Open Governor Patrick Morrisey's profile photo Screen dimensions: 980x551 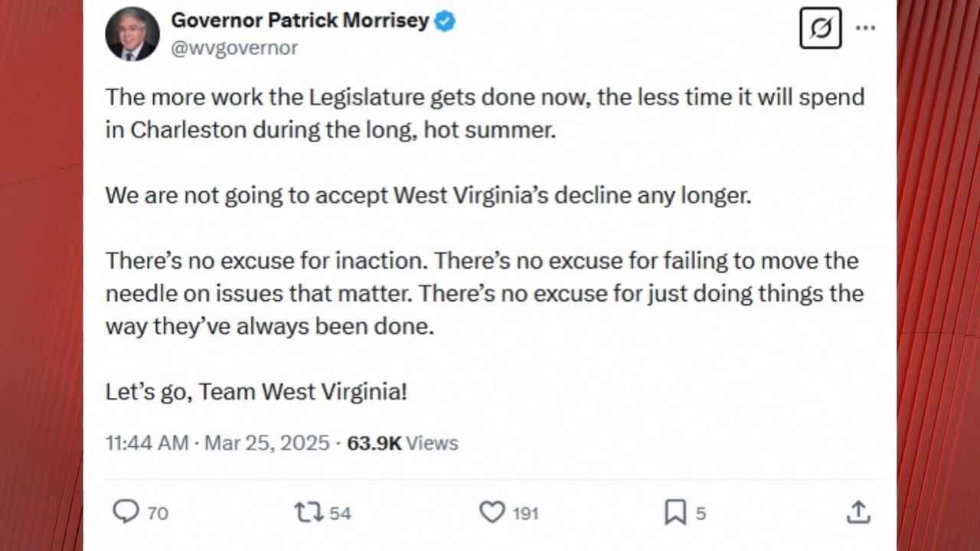click(132, 34)
